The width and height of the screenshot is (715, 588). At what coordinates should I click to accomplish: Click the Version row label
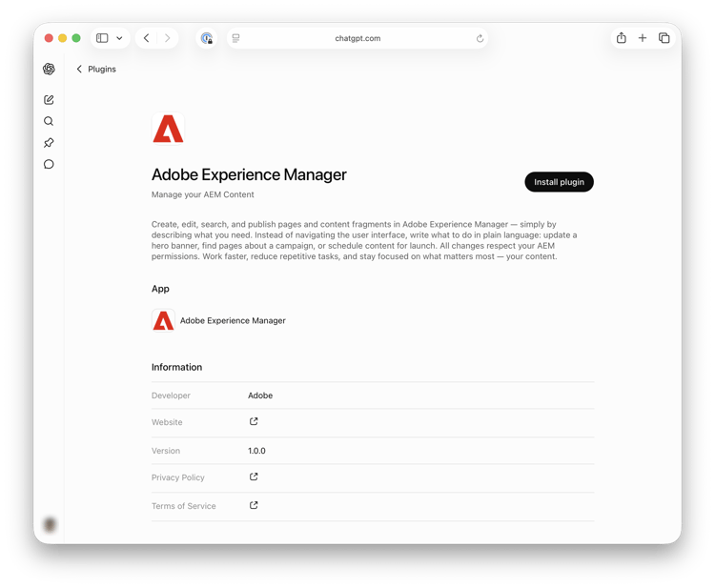coord(166,451)
